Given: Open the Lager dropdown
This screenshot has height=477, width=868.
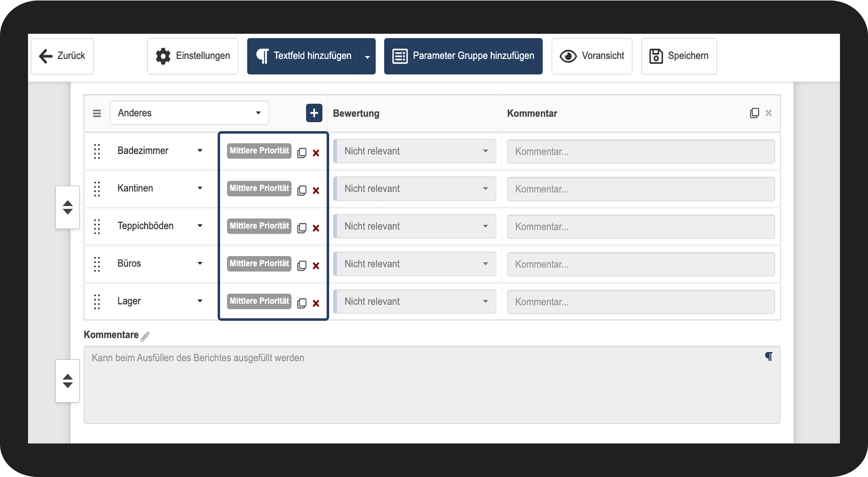Looking at the screenshot, I should [160, 301].
